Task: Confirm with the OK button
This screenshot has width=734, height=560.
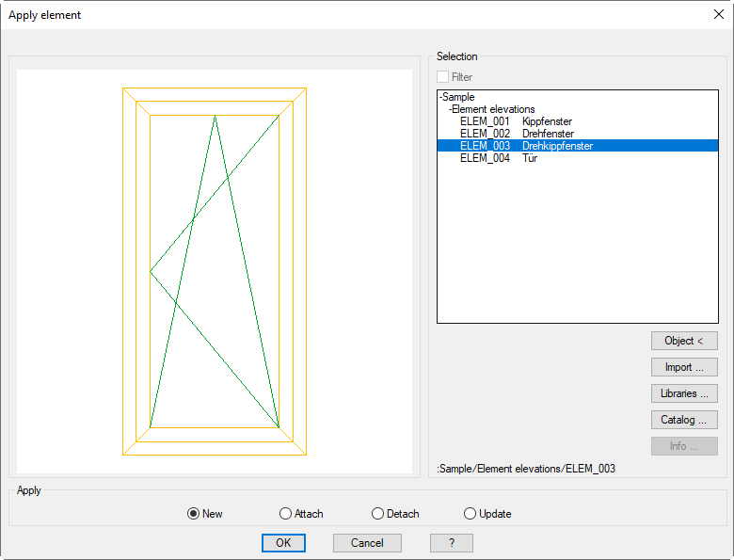Action: (x=283, y=543)
